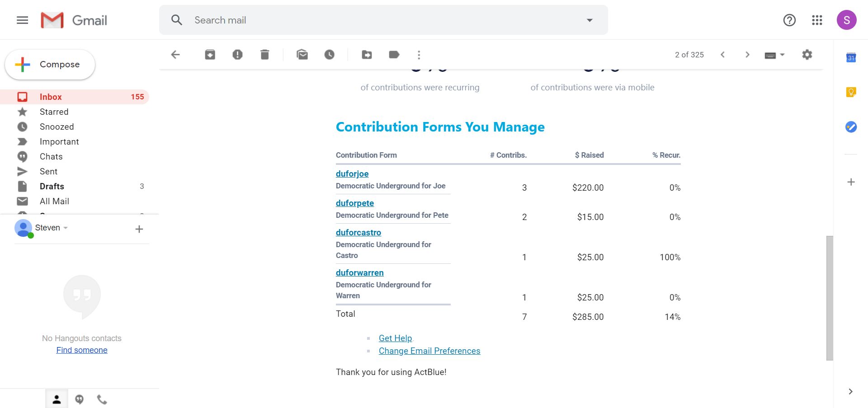Screen dimensions: 868x408
Task: Mark as unread envelope icon
Action: tap(302, 55)
